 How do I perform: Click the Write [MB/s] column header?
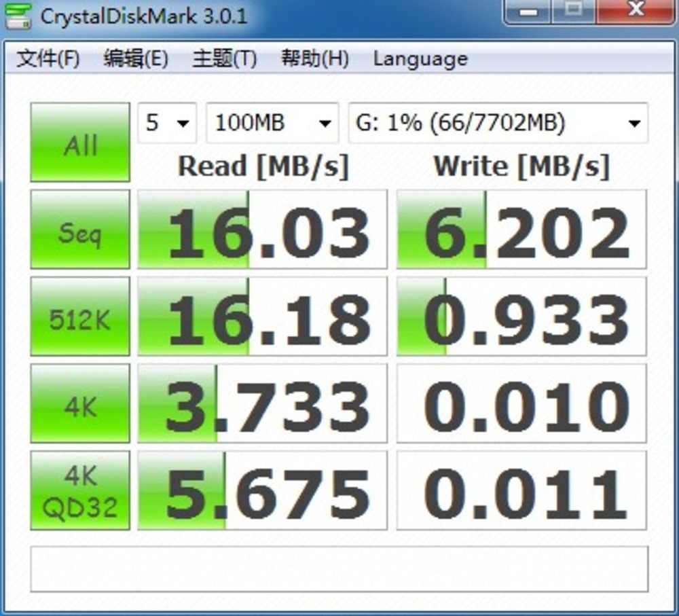coord(521,166)
